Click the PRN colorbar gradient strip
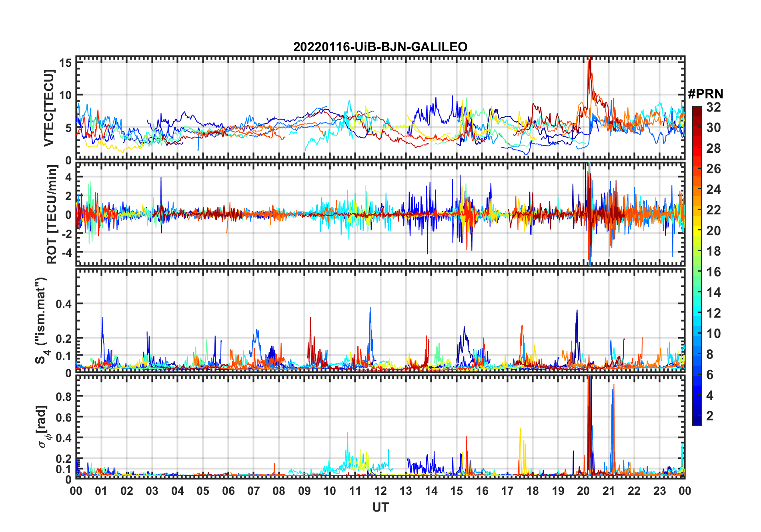Screen dimensions: 761x532 click(x=697, y=266)
